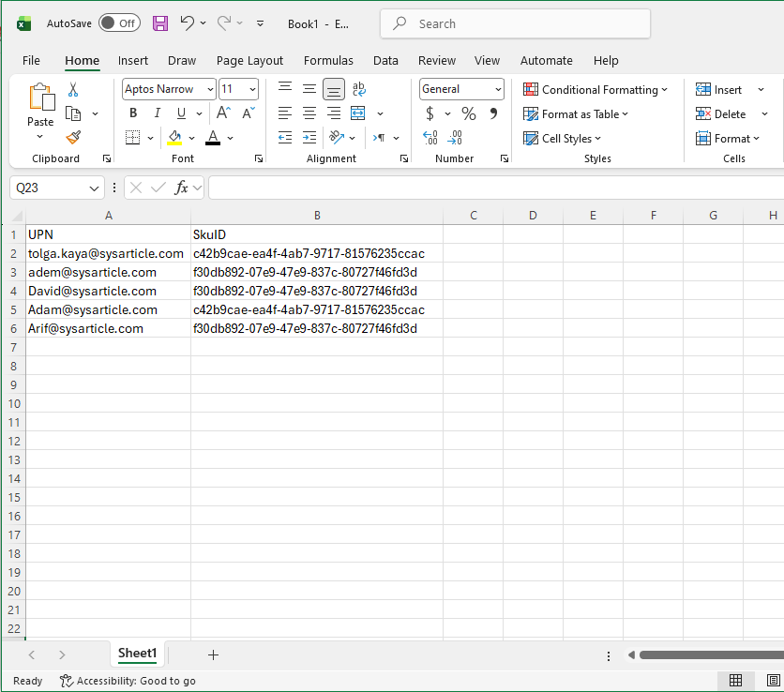Click the Merge and Center icon
784x692 pixels.
[x=358, y=113]
